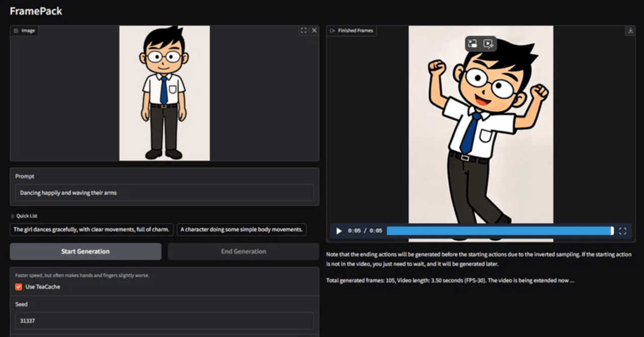Screen dimensions: 644x337
Task: Click the Prompt text field
Action: coord(164,193)
